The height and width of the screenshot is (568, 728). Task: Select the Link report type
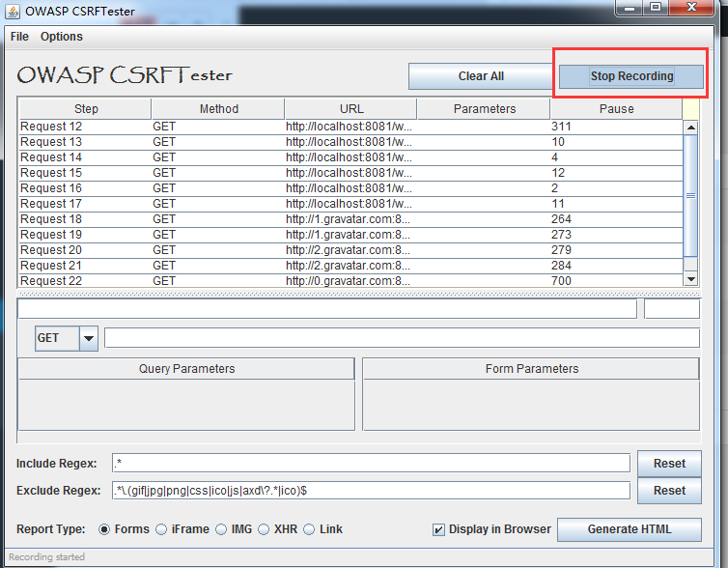pyautogui.click(x=309, y=529)
